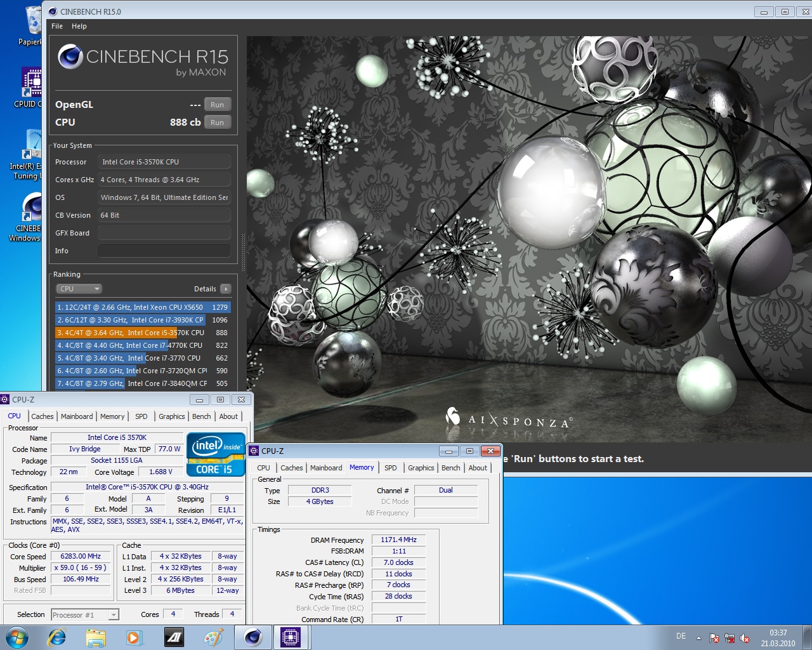Viewport: 812px width, 650px height.
Task: Open Graphics tab in right CPU-Z window
Action: (421, 468)
